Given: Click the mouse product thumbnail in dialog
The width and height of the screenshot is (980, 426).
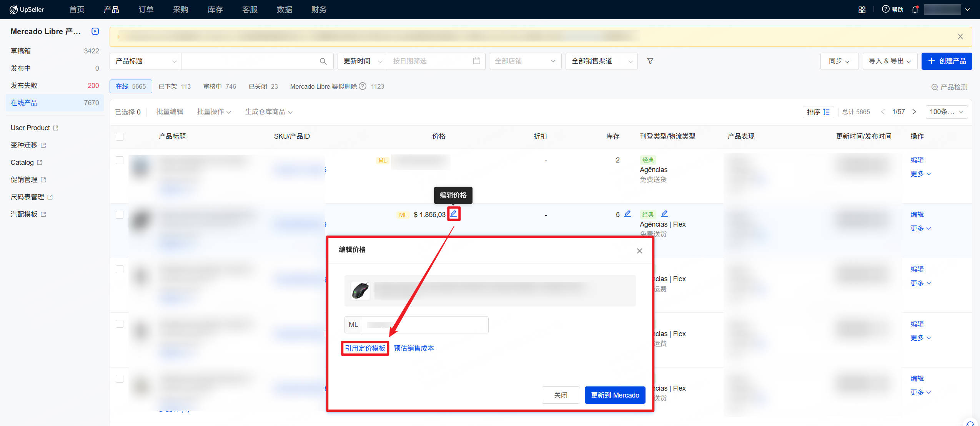Looking at the screenshot, I should click(x=360, y=290).
